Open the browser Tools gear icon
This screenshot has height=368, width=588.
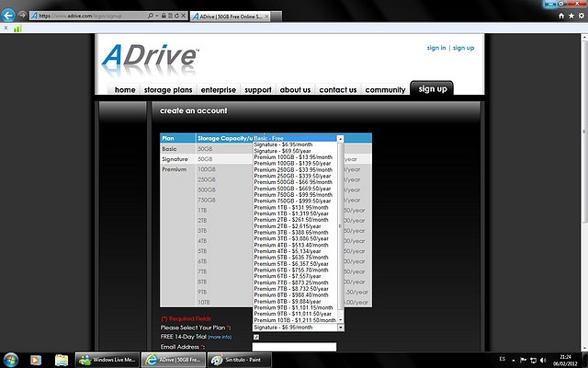[582, 16]
